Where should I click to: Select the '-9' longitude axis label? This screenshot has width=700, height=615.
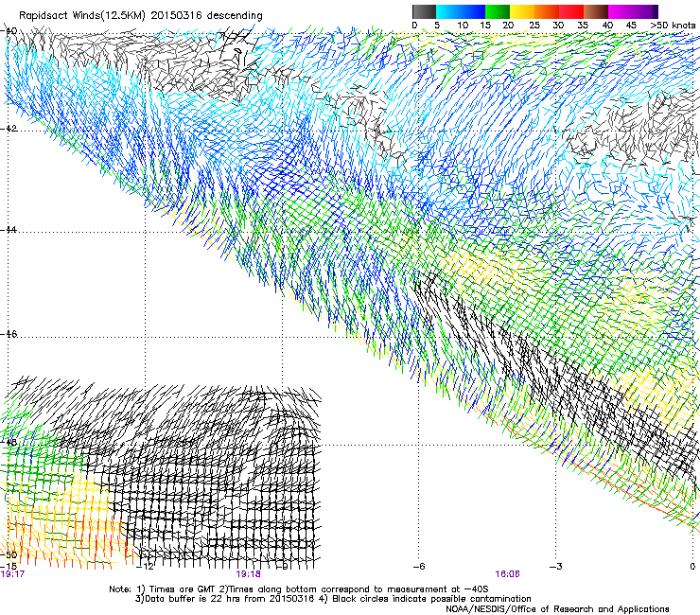click(283, 566)
